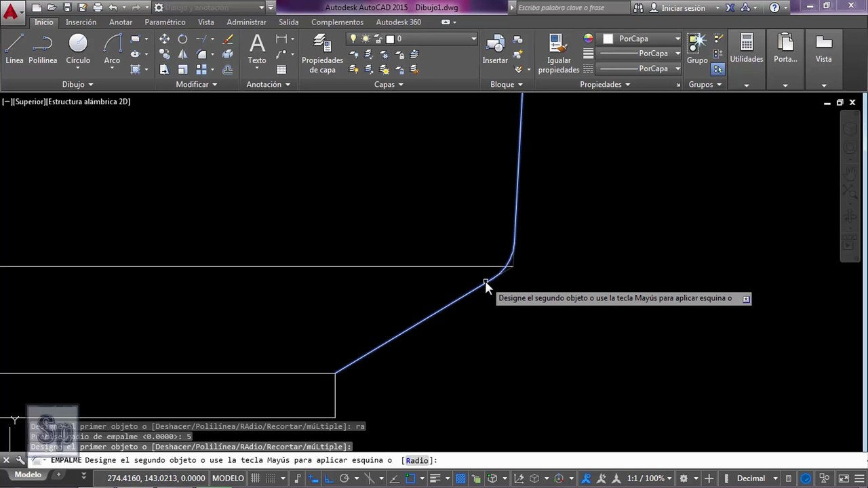Switch to the Paramétrico ribbon tab

pos(165,22)
